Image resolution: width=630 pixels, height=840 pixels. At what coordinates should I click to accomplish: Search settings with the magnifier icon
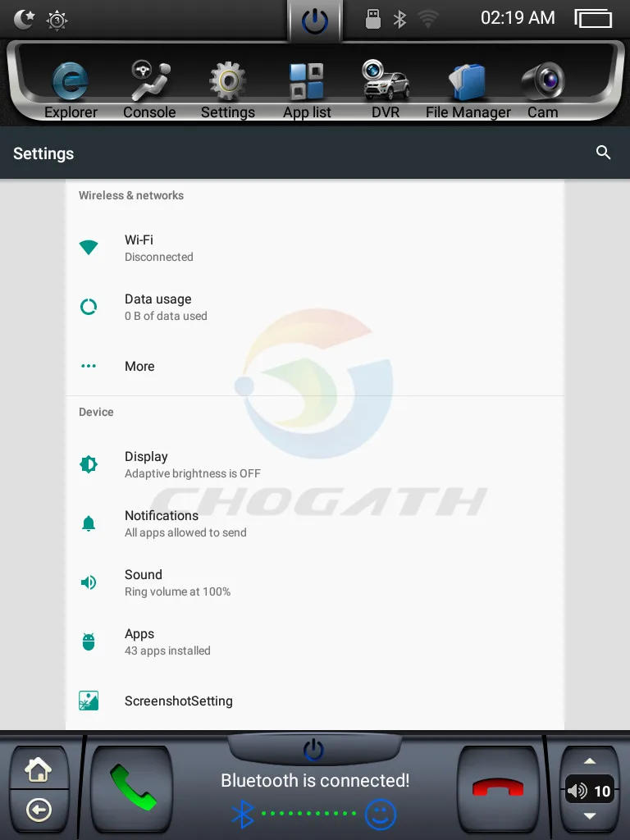click(603, 153)
